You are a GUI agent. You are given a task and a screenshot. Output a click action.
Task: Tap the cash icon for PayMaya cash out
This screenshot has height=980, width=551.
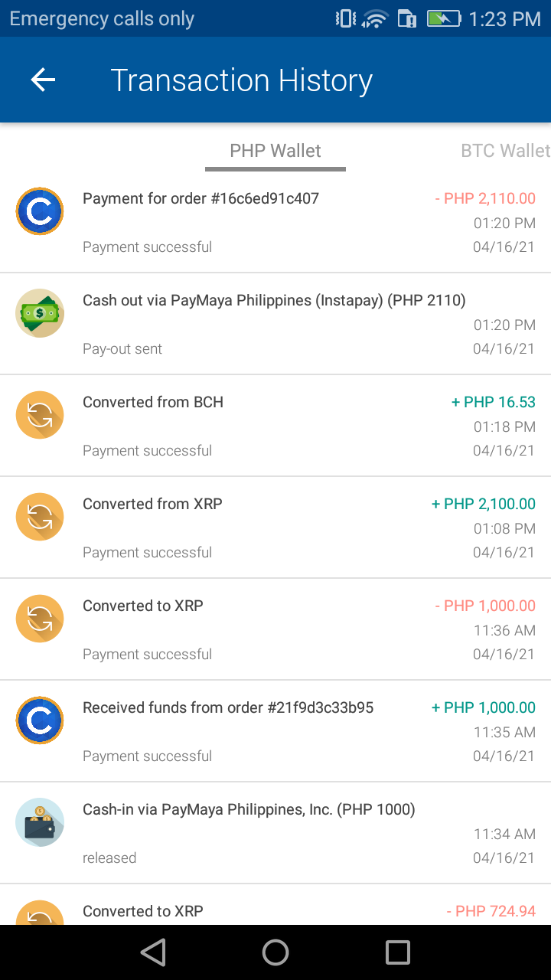[40, 313]
